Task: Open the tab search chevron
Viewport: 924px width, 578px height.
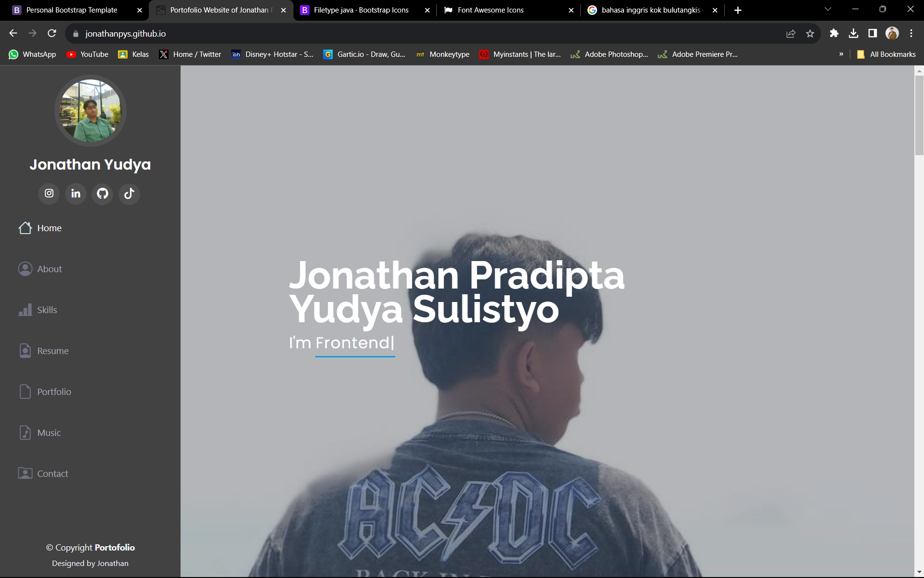Action: click(828, 9)
